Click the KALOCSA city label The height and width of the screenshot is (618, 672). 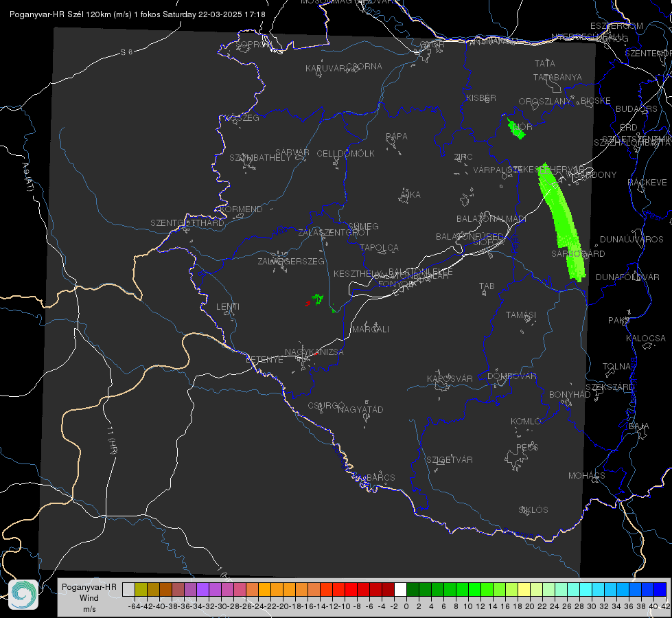[645, 339]
